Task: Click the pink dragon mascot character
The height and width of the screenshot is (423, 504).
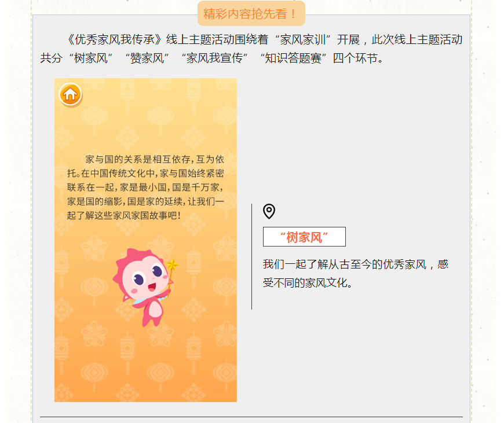Action: click(x=144, y=286)
